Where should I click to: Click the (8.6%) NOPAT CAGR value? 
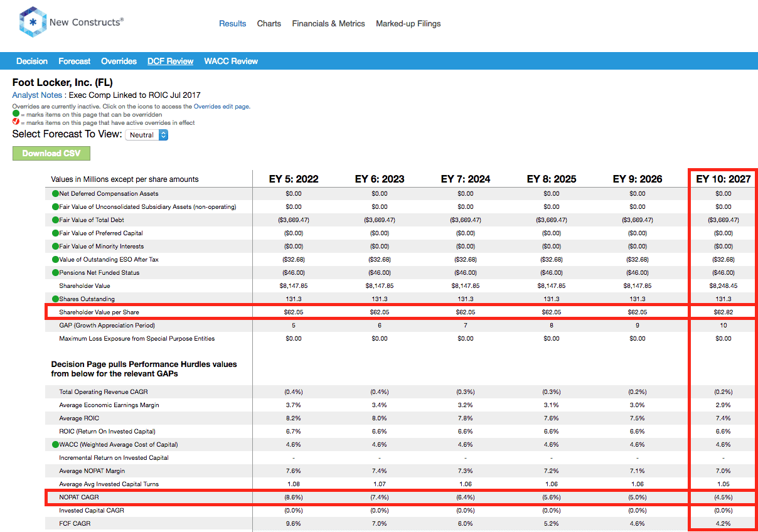click(x=294, y=497)
